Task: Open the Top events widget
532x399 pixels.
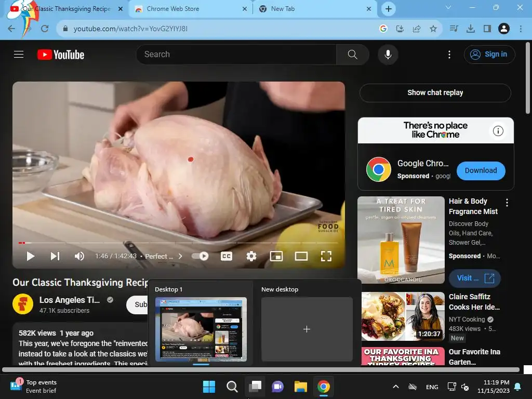Action: coord(34,387)
